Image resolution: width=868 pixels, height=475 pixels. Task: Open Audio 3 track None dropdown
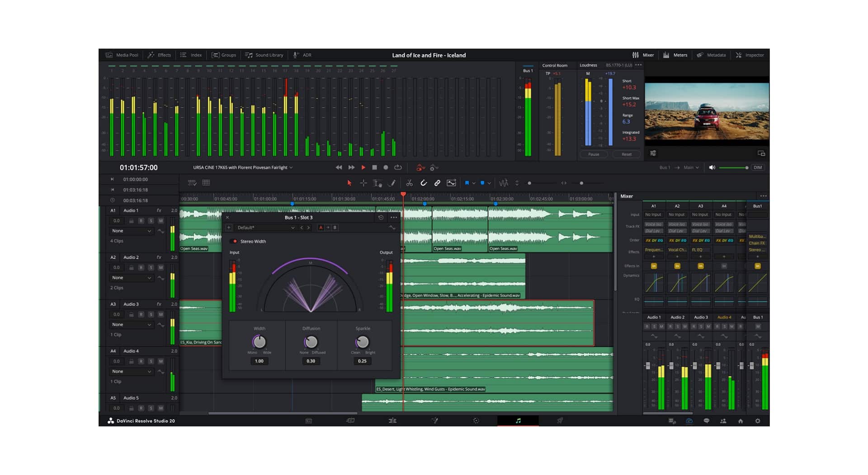131,324
